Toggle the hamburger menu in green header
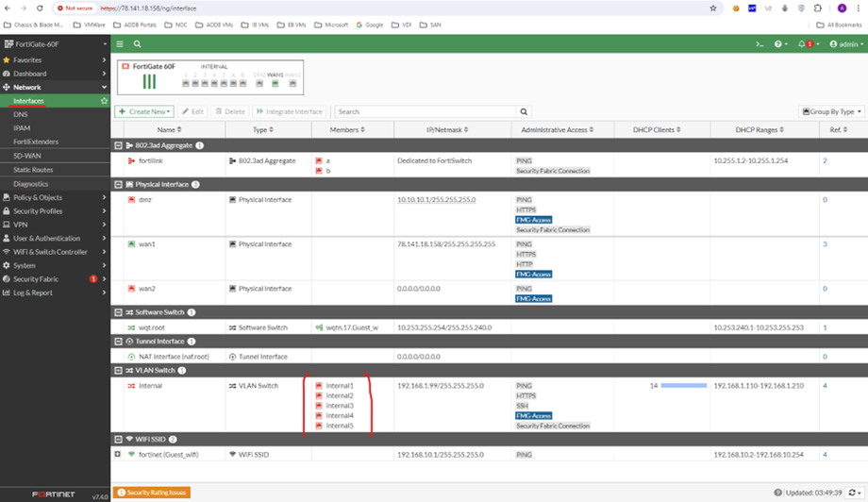868x502 pixels. tap(120, 43)
